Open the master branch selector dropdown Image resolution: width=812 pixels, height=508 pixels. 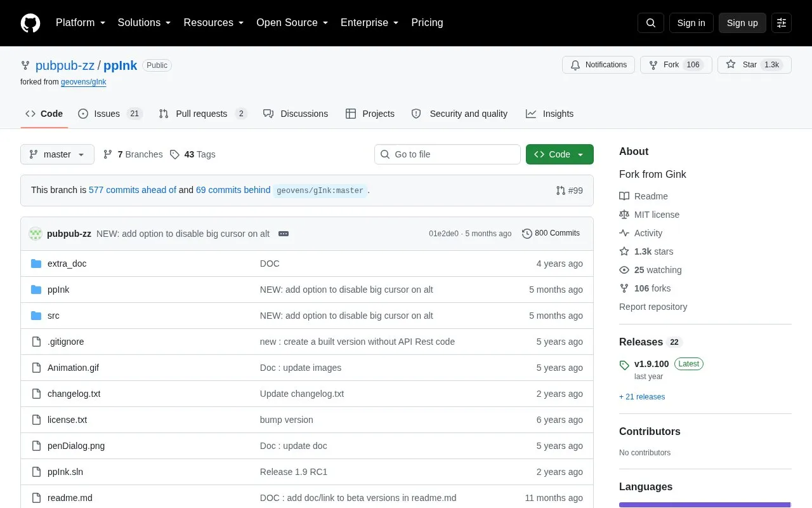pos(57,154)
